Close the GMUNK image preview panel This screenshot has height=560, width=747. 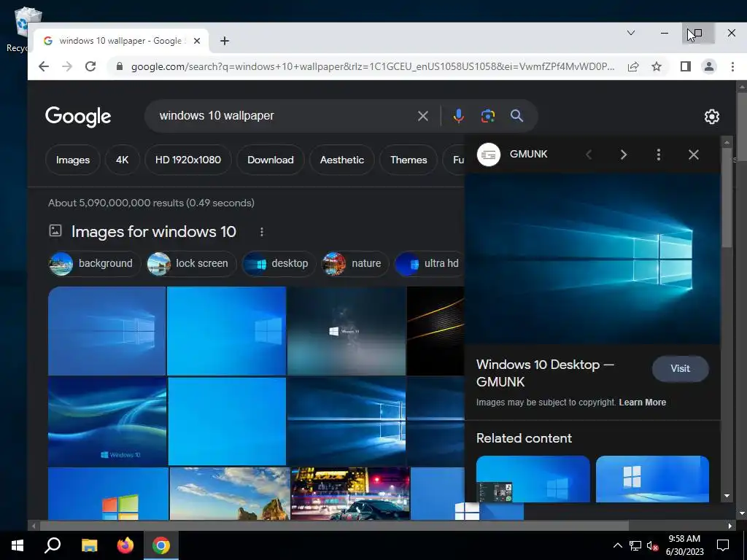coord(694,155)
